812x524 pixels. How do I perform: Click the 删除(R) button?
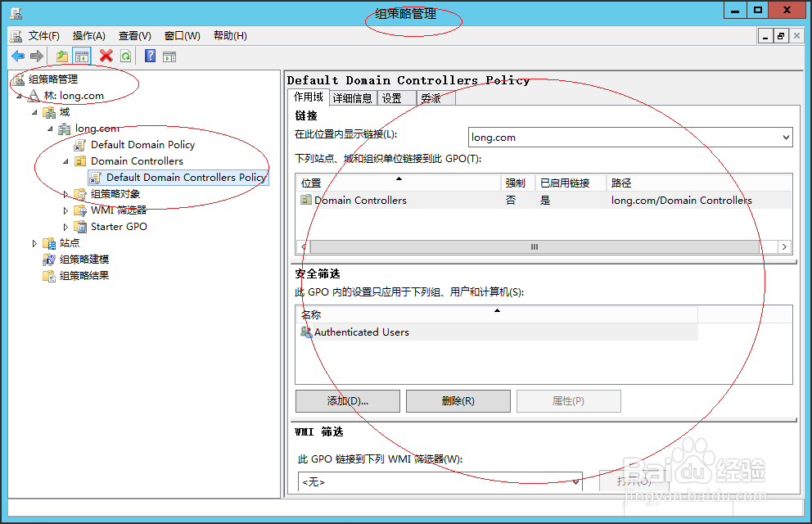(458, 400)
